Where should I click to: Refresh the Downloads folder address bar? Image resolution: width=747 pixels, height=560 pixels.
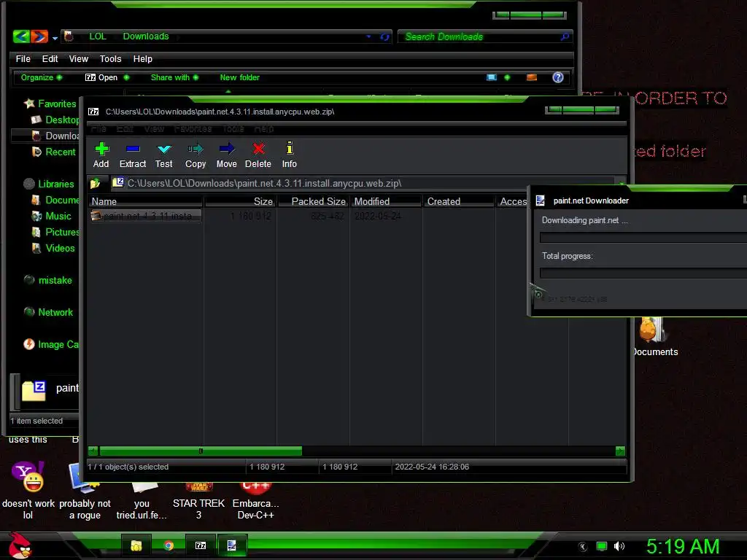(x=384, y=36)
